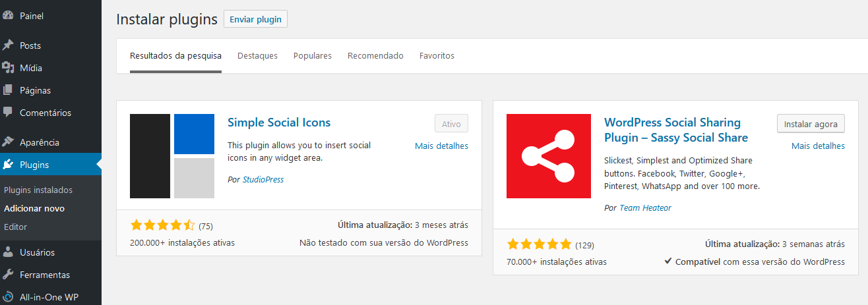Screen dimensions: 868x305
Task: Click the All-in-One WP sidebar icon
Action: click(8, 297)
